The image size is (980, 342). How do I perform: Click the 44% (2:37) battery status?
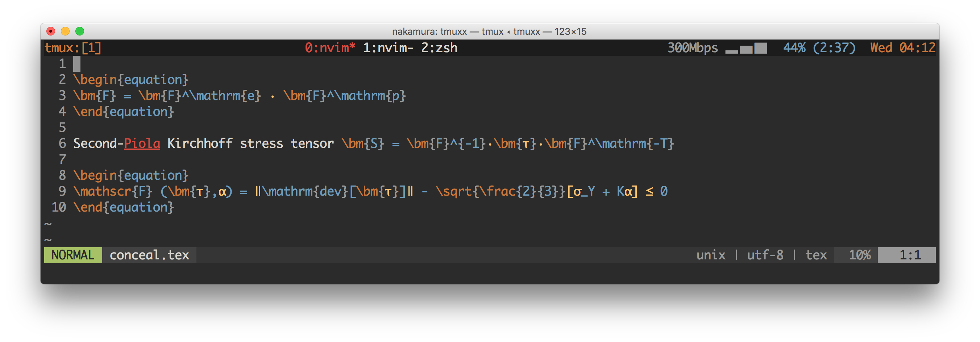point(819,48)
